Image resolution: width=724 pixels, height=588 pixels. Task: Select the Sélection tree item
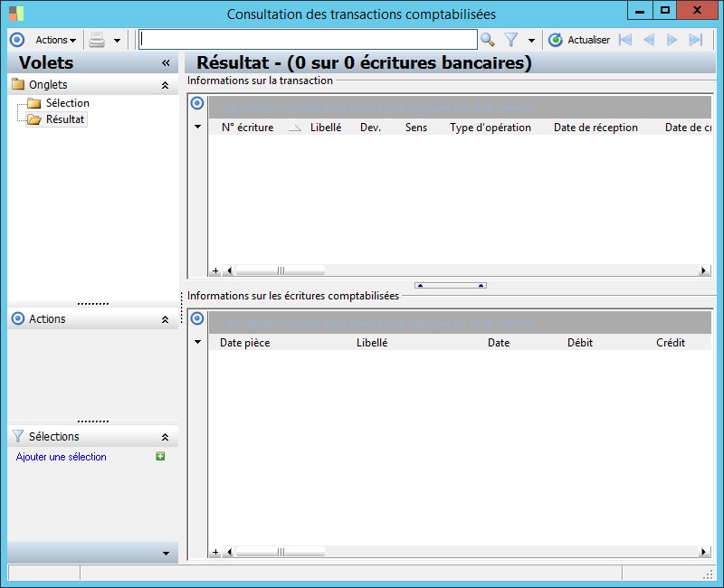67,103
